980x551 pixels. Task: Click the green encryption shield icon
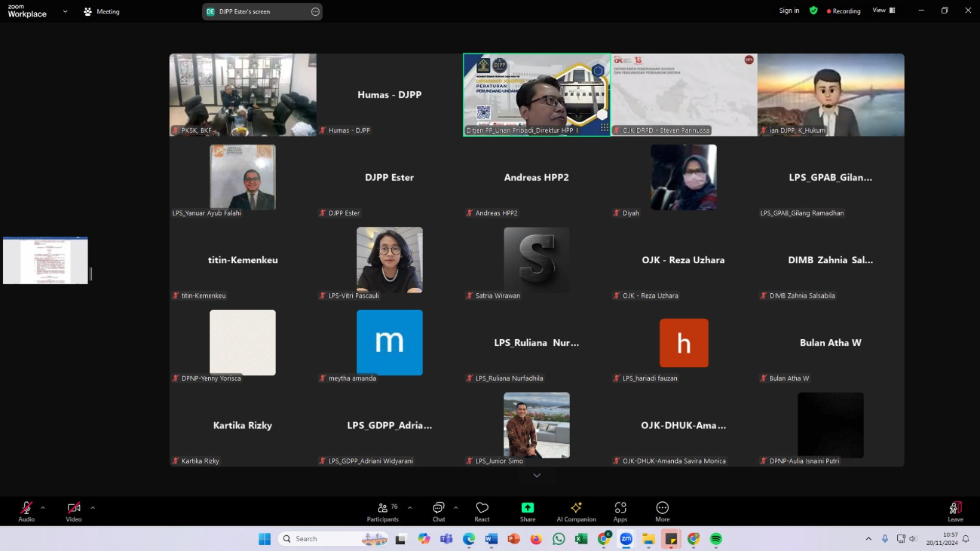[814, 10]
